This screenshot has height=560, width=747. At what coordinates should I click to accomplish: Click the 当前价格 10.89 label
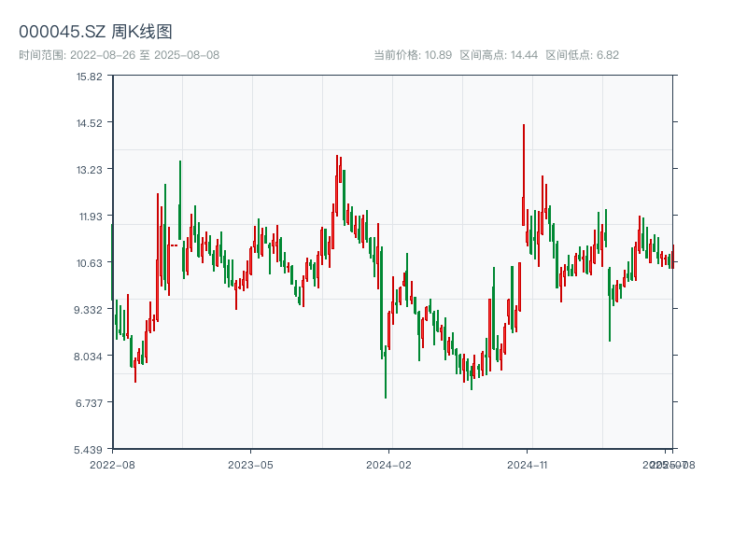pos(413,55)
